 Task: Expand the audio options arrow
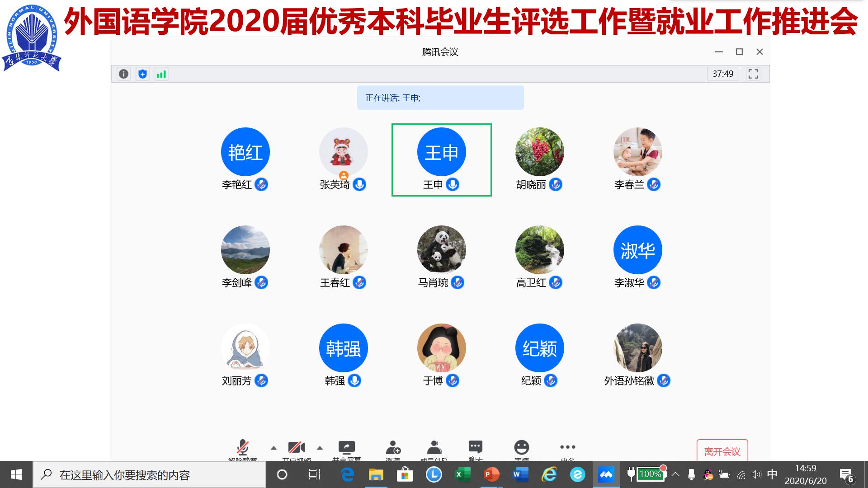(x=274, y=448)
